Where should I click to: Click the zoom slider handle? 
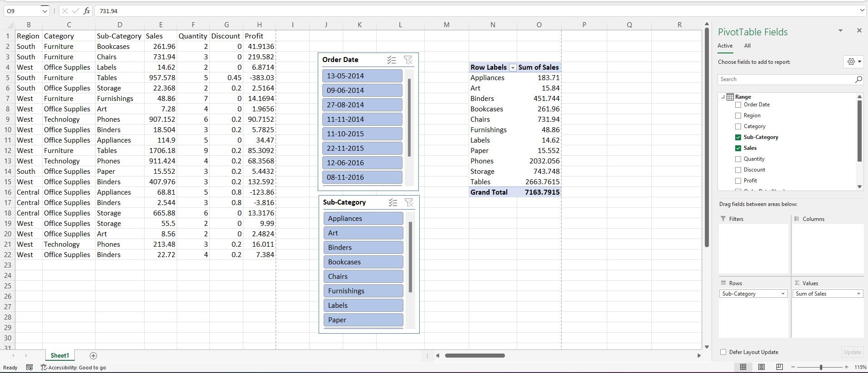click(821, 367)
